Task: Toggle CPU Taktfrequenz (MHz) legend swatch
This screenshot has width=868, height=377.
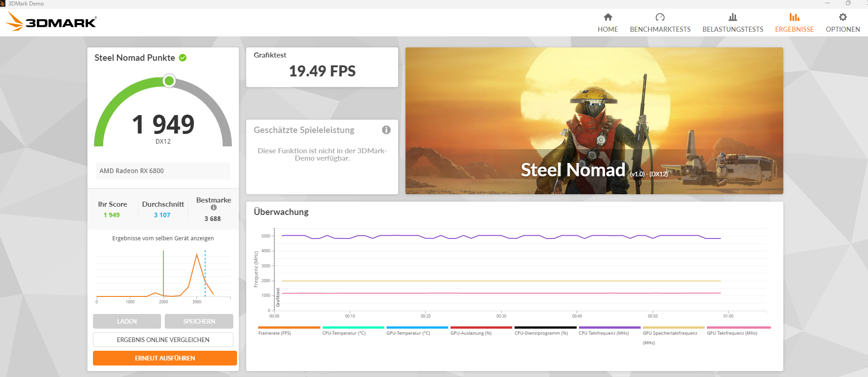Action: coord(609,328)
